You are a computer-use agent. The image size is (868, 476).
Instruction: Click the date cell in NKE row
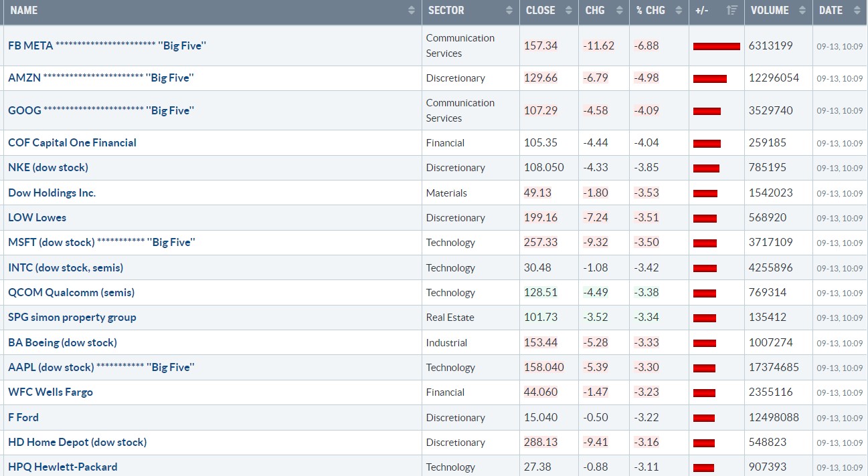tap(840, 168)
